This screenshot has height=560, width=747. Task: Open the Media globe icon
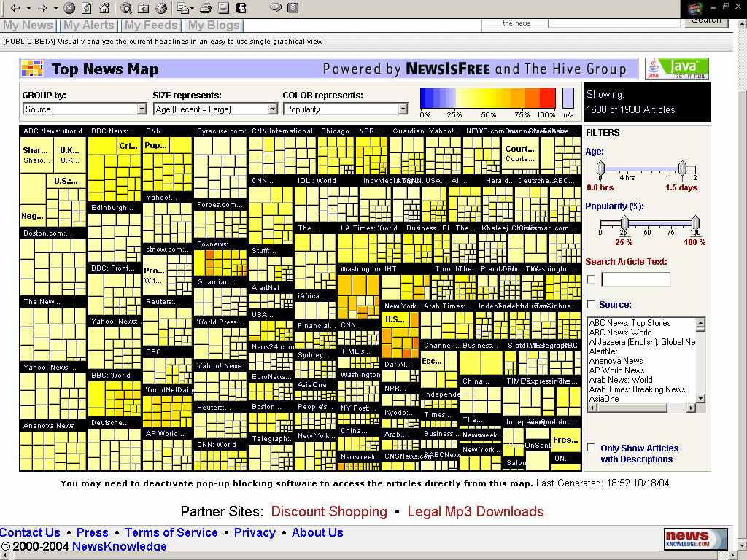(x=161, y=7)
